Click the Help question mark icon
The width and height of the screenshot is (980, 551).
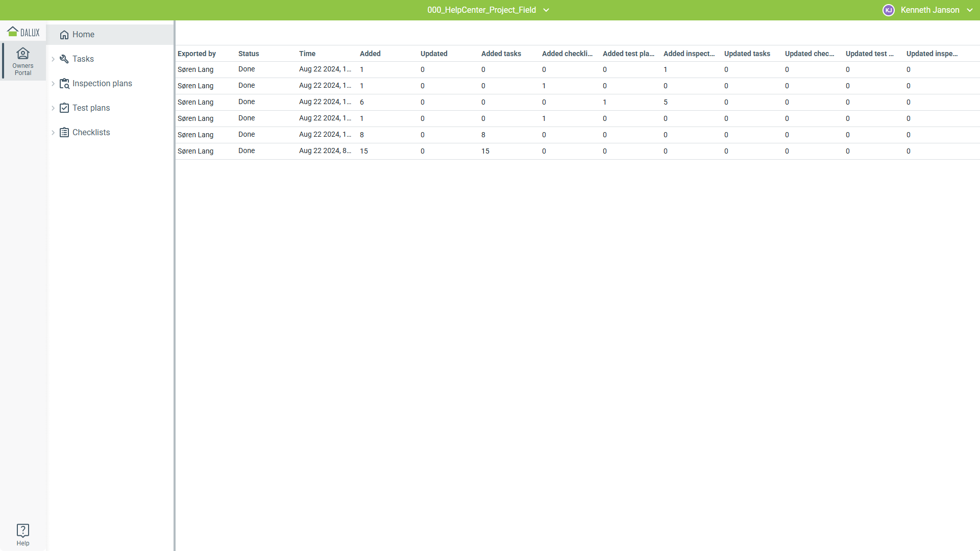click(x=23, y=530)
